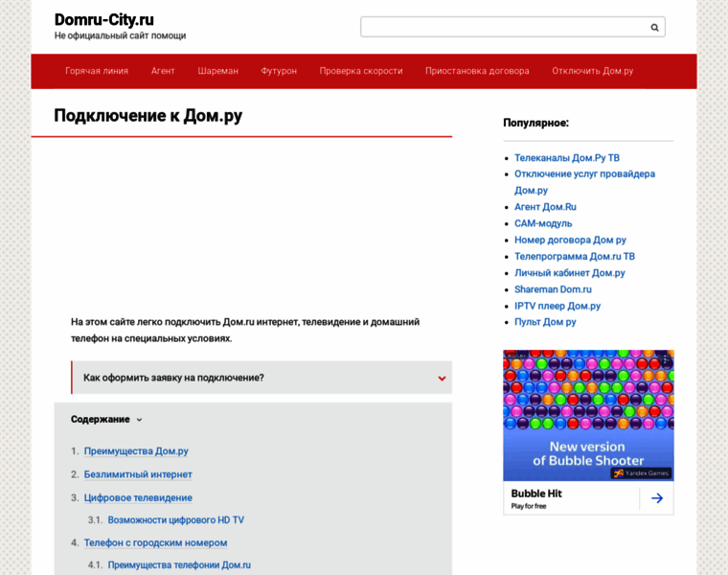Jump to Преимущества телефонии Дом.ru section
Viewport: 728px width, 575px height.
click(x=179, y=565)
